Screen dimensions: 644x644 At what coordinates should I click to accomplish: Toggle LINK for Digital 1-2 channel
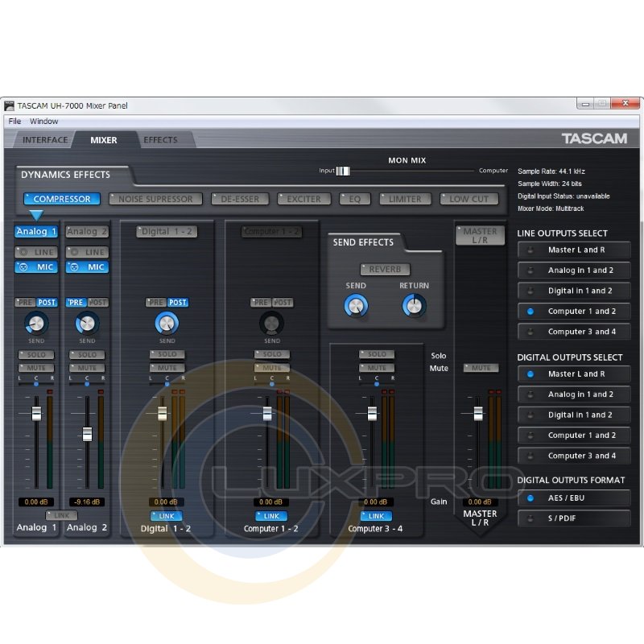(x=167, y=516)
